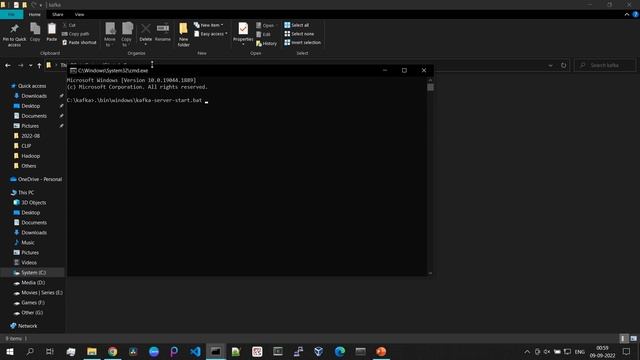Open the File tab
This screenshot has height=360, width=640.
coord(11,15)
